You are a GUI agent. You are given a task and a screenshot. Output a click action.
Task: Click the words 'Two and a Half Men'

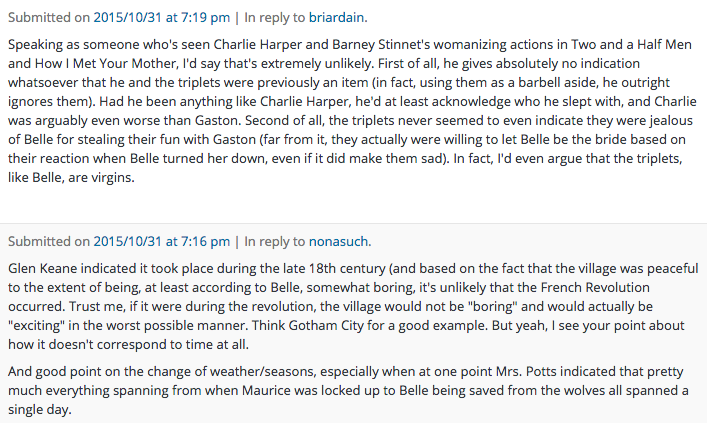click(631, 45)
